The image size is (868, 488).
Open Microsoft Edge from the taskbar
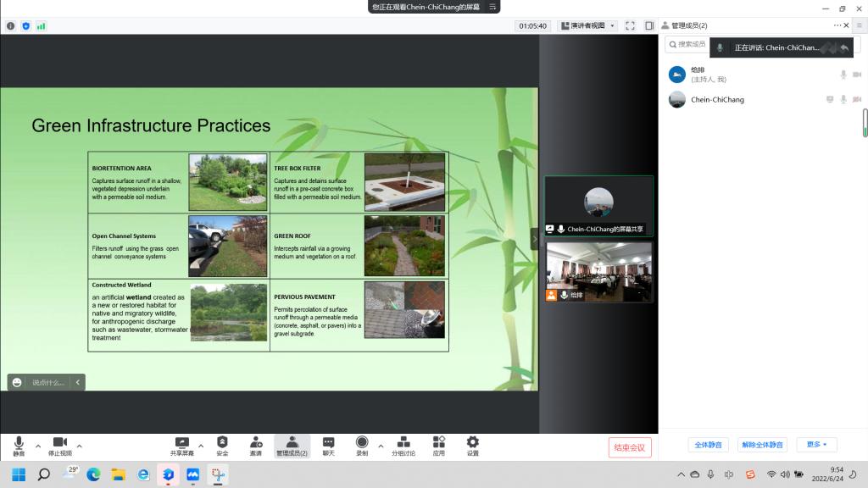click(x=93, y=474)
